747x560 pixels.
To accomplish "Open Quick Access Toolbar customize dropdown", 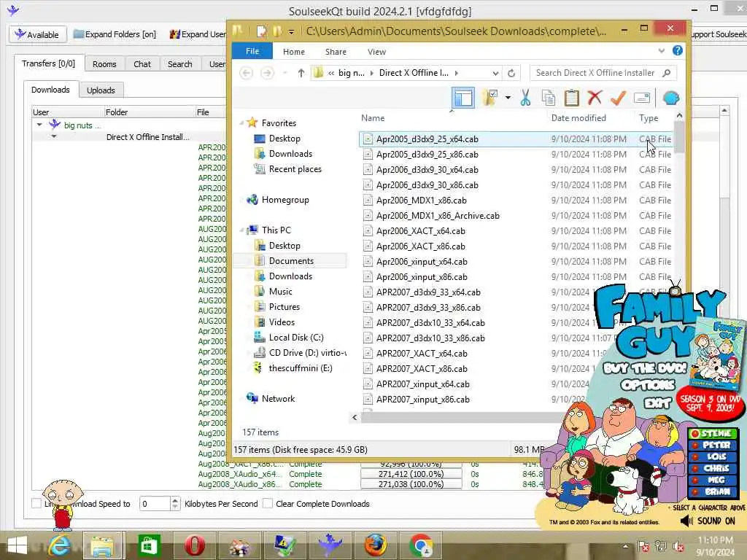I will coord(291,32).
